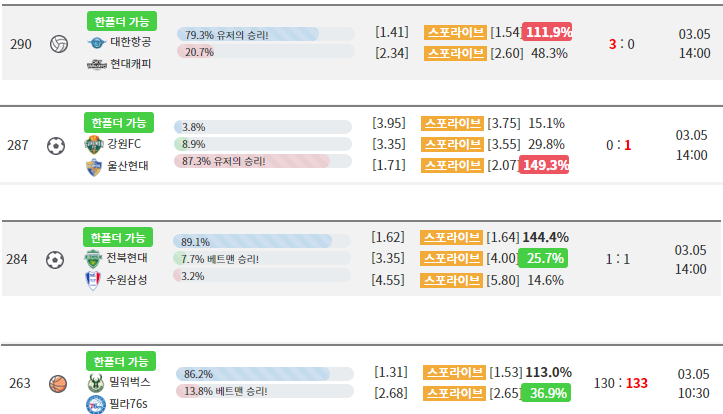Click the 현대캐피 team logo
The height and width of the screenshot is (414, 723).
[96, 64]
